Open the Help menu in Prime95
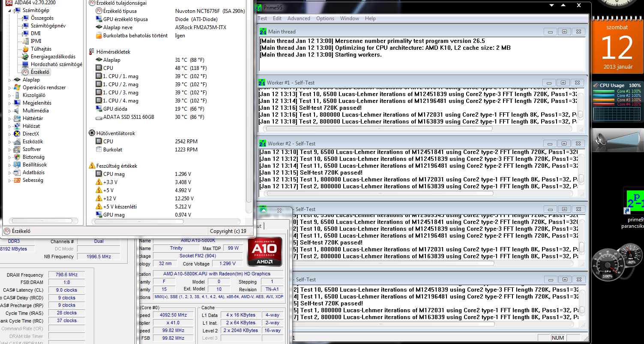Screen dimensions: 644x344 (370, 18)
